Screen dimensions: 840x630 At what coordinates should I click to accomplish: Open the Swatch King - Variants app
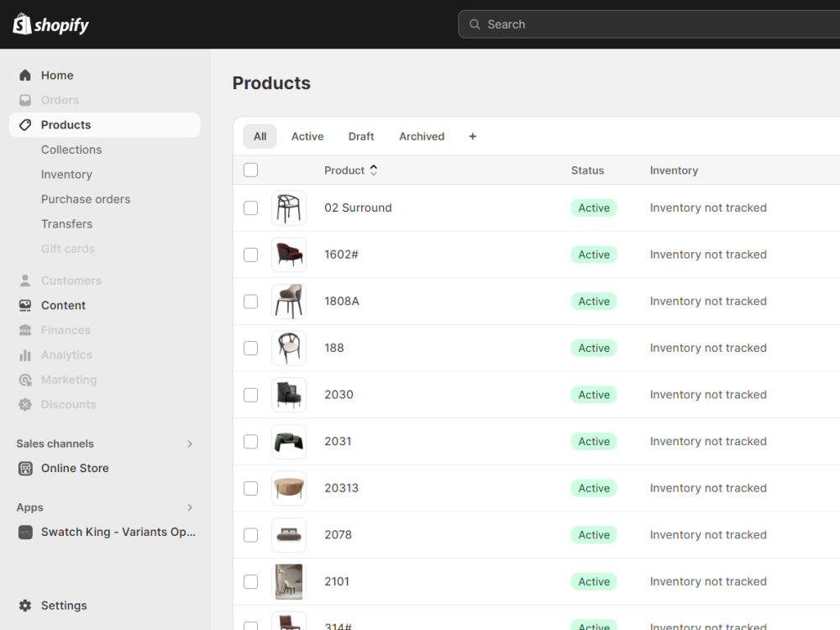point(26,532)
